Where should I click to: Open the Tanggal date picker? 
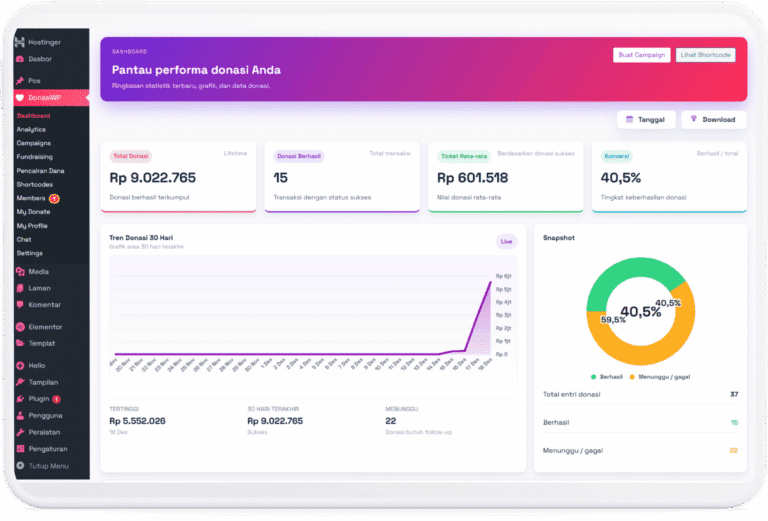point(644,119)
